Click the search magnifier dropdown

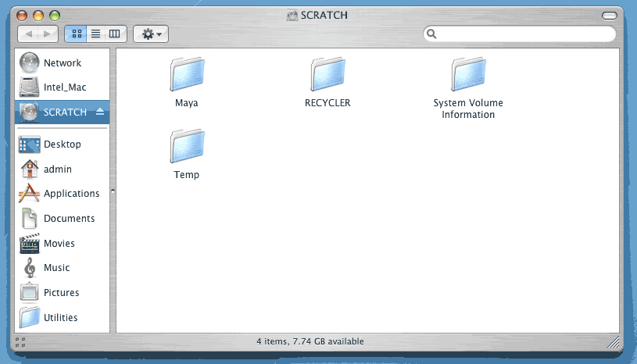pos(432,34)
